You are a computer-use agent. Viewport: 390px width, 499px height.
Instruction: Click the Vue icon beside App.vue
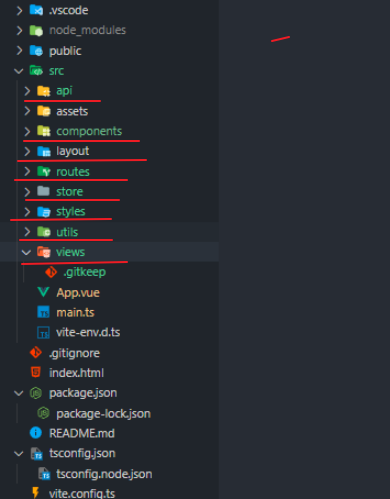click(43, 292)
